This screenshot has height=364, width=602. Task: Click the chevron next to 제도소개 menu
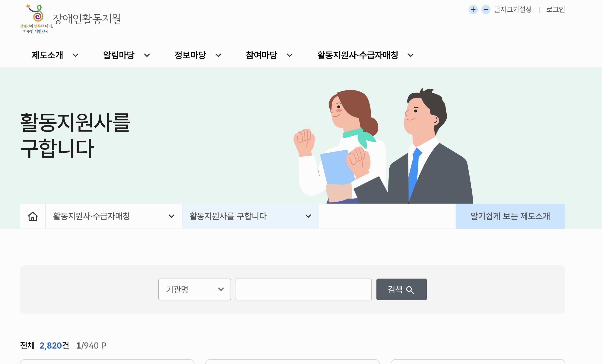point(76,55)
